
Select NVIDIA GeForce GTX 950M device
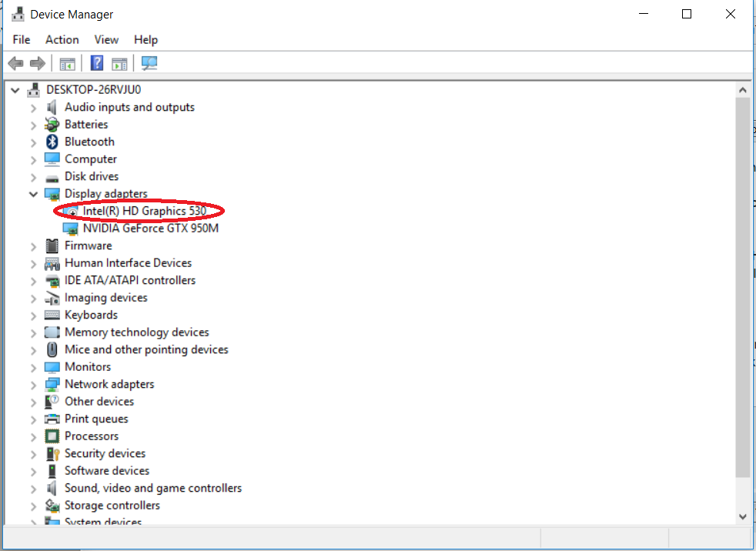[x=151, y=229]
